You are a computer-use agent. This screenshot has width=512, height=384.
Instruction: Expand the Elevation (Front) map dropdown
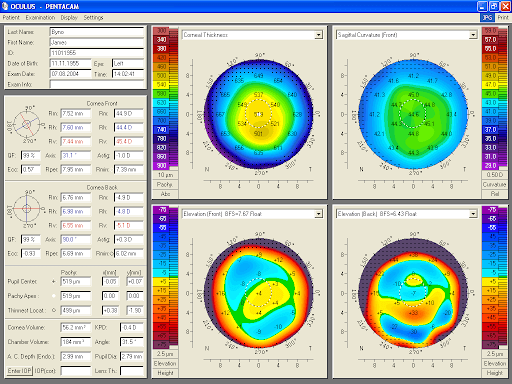tap(319, 214)
